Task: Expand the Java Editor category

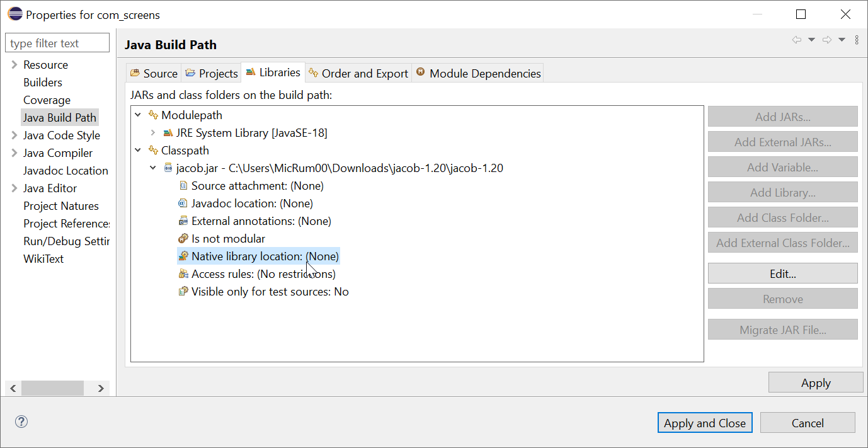Action: tap(14, 188)
